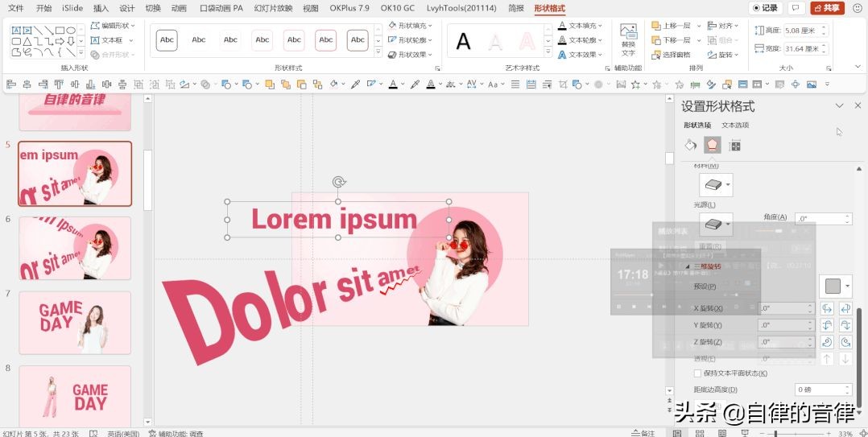The height and width of the screenshot is (437, 868).
Task: Open the 材料 material dropdown
Action: [716, 185]
